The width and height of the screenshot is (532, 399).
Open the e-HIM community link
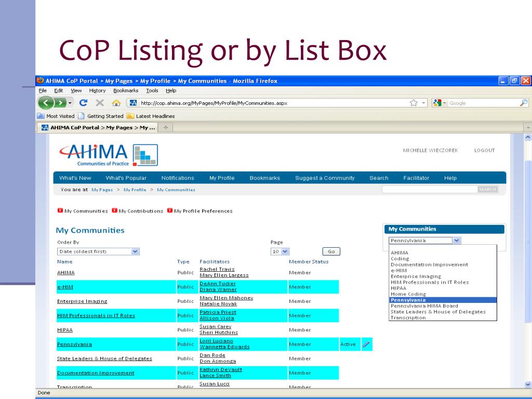click(x=65, y=287)
